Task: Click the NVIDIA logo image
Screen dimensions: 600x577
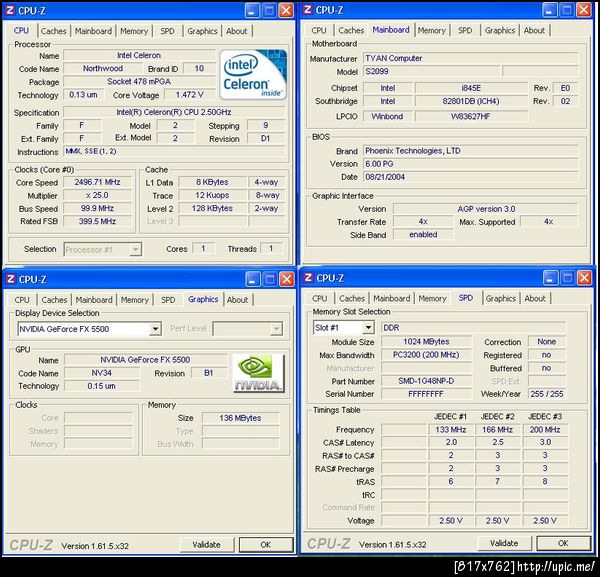Action: click(x=259, y=373)
